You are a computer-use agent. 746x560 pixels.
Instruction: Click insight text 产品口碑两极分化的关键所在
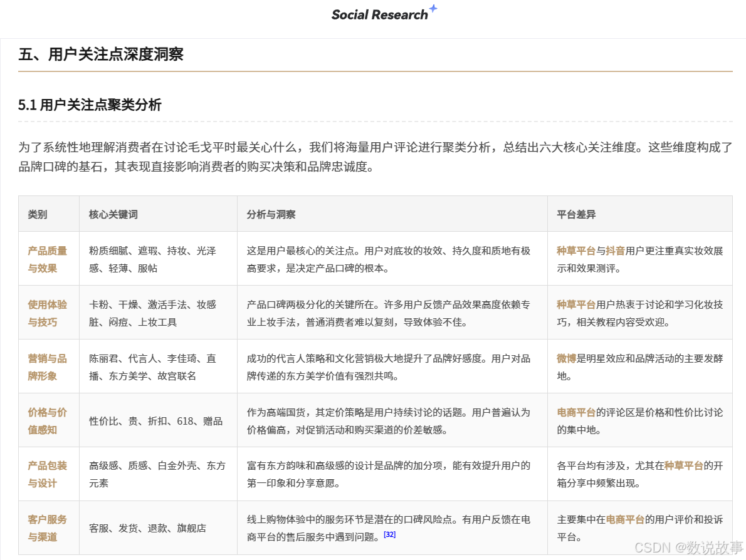(x=388, y=313)
